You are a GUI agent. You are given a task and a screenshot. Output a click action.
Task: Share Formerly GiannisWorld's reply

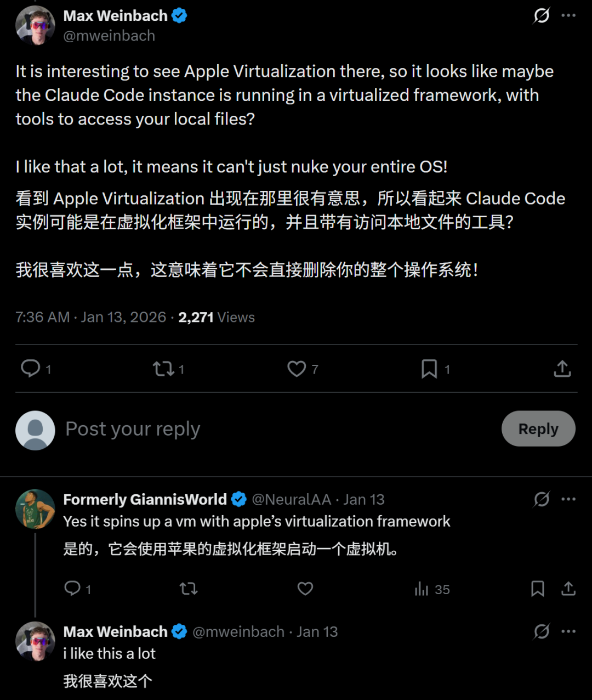pyautogui.click(x=568, y=589)
